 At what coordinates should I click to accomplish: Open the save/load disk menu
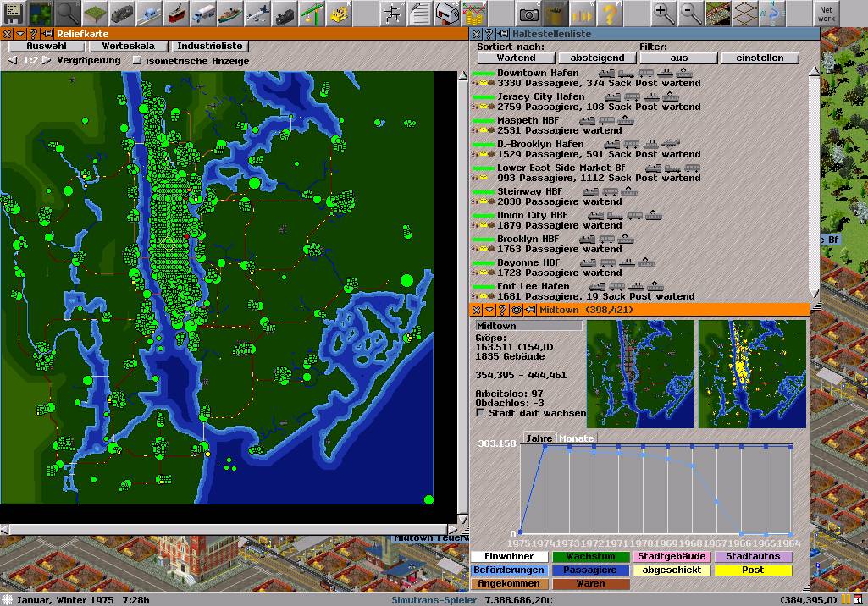(14, 13)
